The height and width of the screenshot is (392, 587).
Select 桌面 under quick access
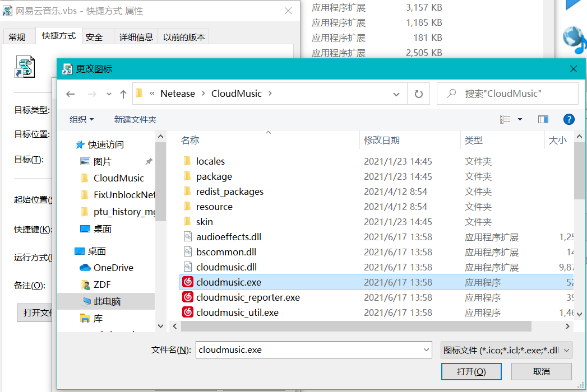tap(96, 228)
